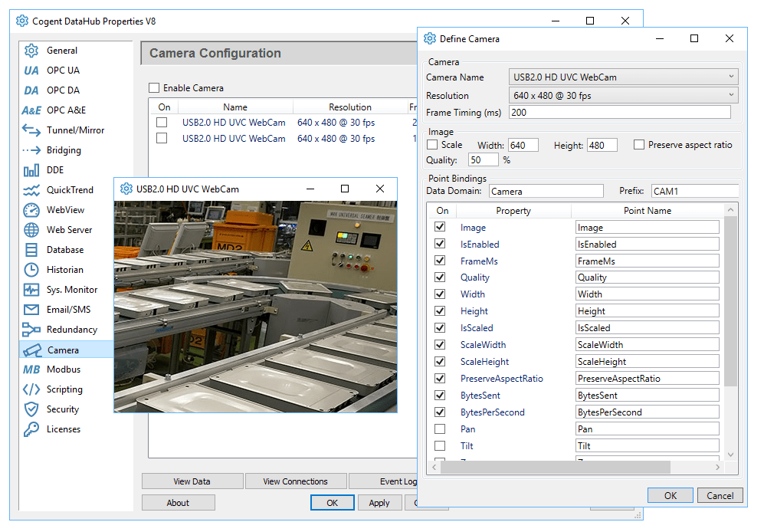764x532 pixels.
Task: Open the Resolution dropdown
Action: pos(623,96)
